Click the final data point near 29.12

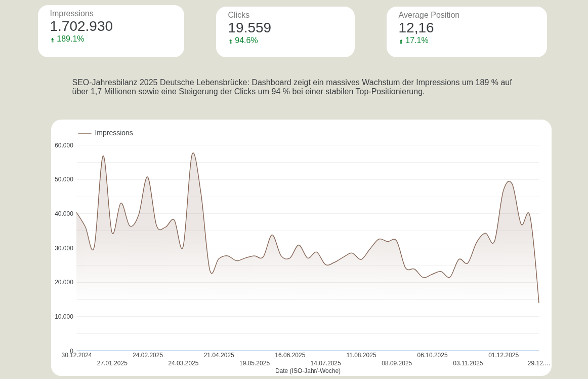(x=538, y=301)
